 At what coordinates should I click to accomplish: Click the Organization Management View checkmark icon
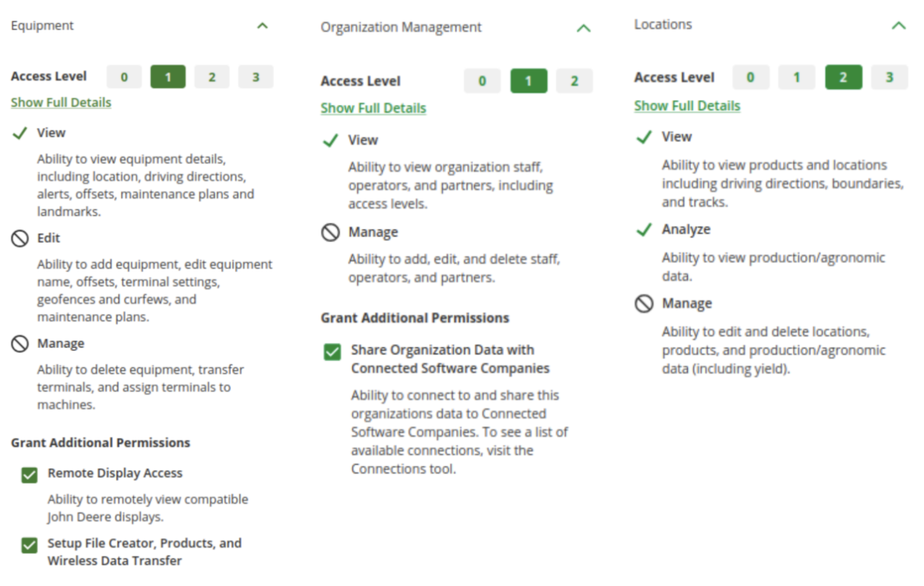(330, 141)
